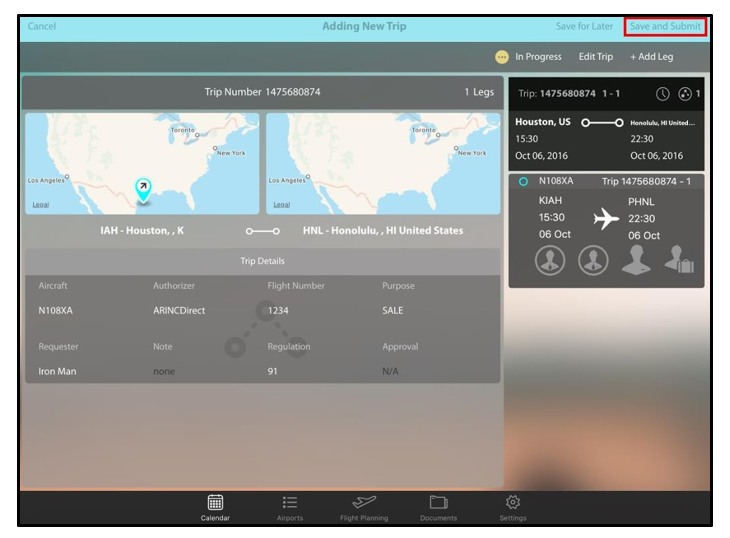730x538 pixels.
Task: Click the leg count icon beside the clock
Action: (x=685, y=94)
